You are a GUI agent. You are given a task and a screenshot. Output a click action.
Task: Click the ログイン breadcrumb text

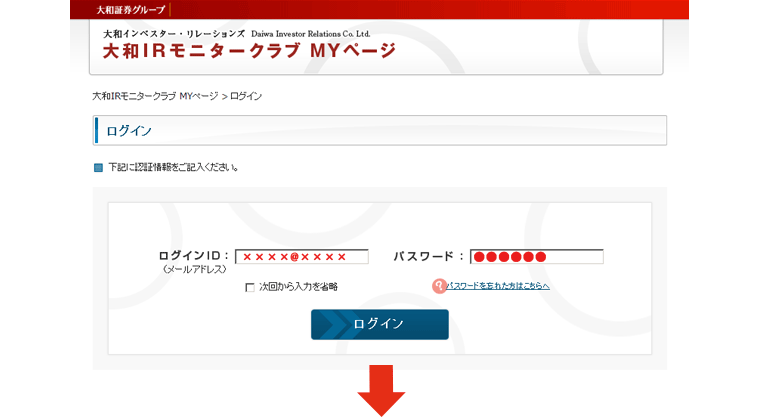246,96
